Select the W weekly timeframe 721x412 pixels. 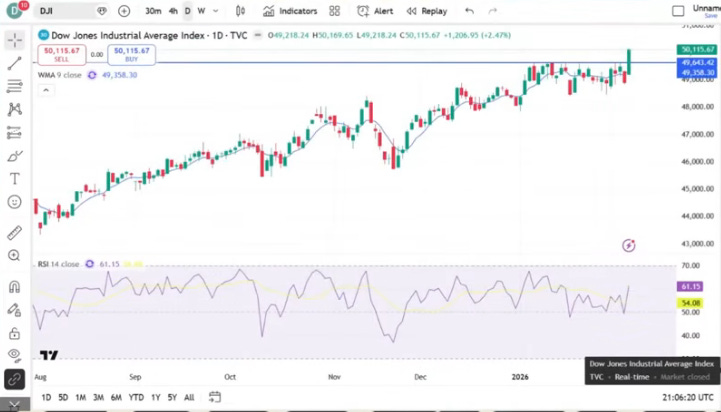click(x=201, y=11)
